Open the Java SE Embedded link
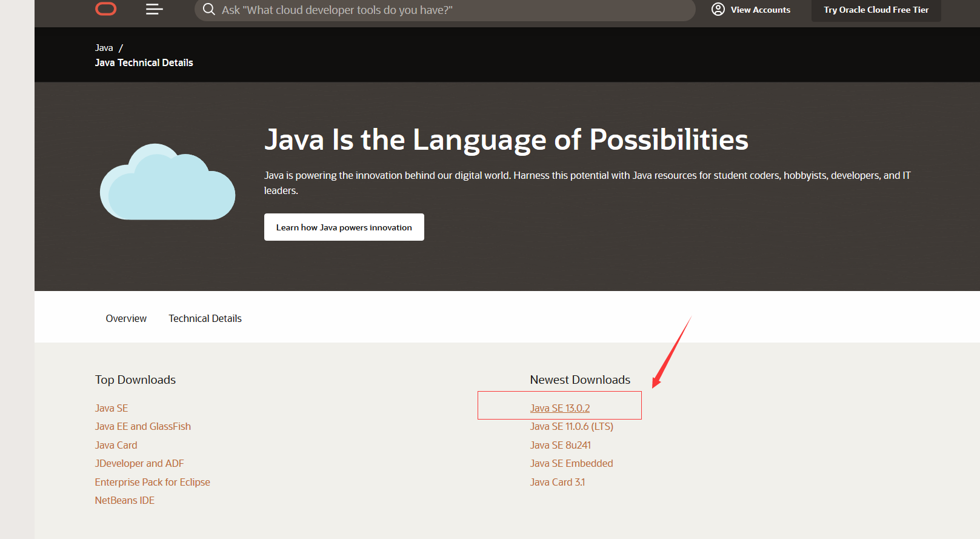This screenshot has height=539, width=980. pos(572,463)
